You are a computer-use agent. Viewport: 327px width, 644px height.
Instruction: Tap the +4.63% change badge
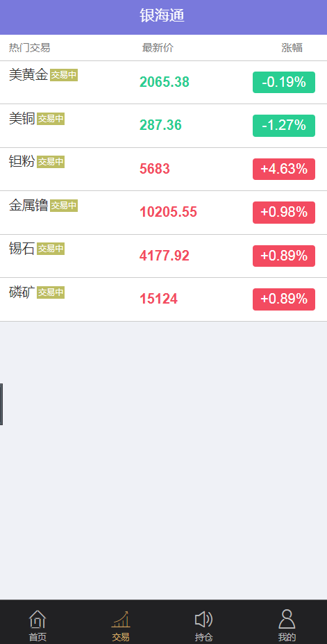[284, 169]
